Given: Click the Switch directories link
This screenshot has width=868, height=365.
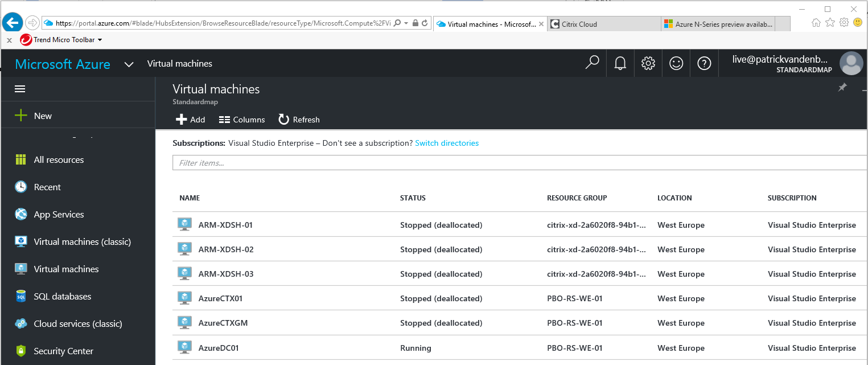Looking at the screenshot, I should (447, 143).
